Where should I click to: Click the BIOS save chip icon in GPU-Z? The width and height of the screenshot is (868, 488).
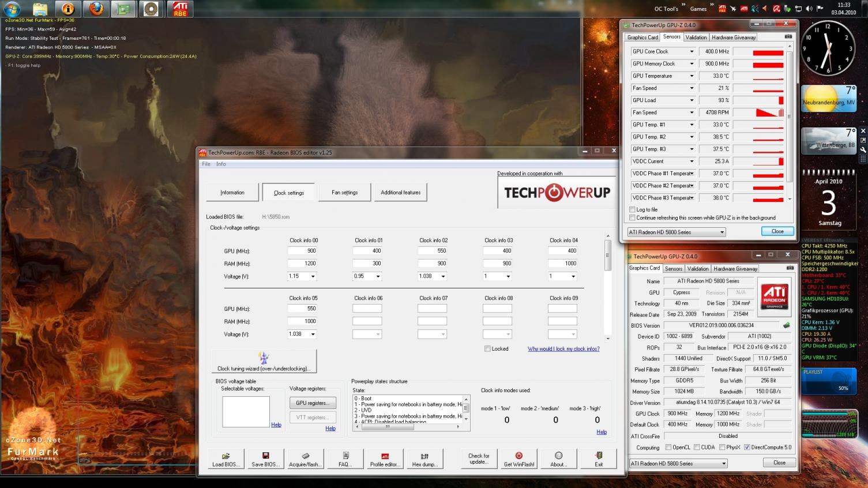(x=786, y=325)
